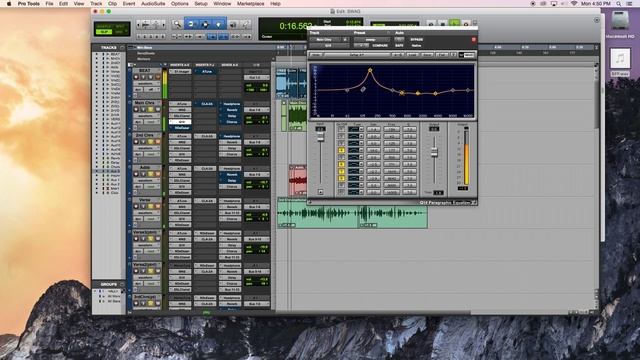The height and width of the screenshot is (360, 640).
Task: Open the Tracks list pop-up menu
Action: (x=122, y=47)
